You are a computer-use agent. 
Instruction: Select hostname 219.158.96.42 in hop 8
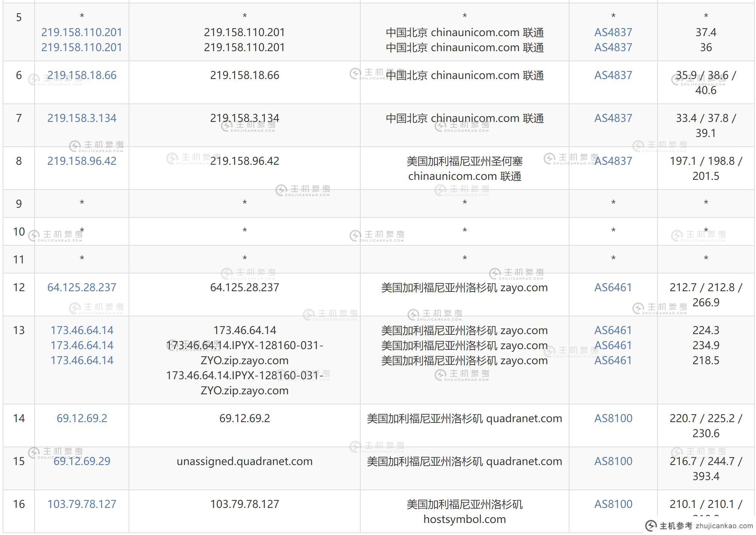[x=244, y=161]
